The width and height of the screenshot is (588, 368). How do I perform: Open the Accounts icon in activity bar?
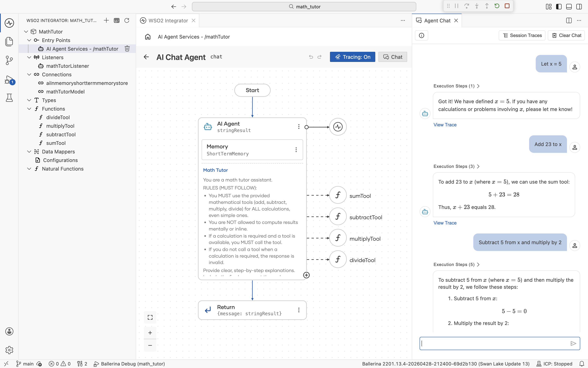9,331
